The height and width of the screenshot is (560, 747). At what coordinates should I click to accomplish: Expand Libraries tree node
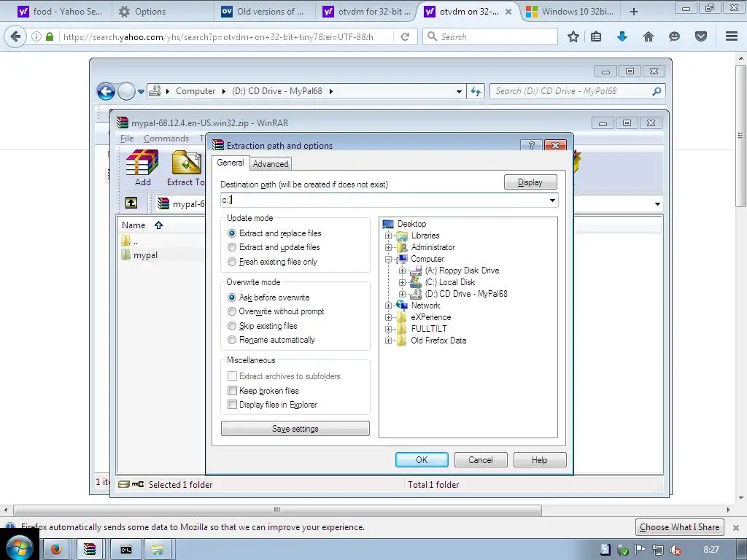(388, 236)
